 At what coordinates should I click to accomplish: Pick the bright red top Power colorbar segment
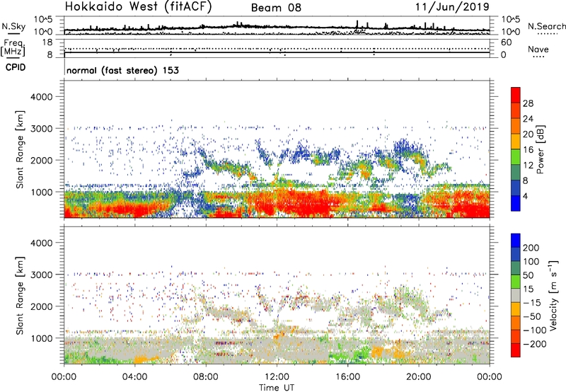(516, 95)
